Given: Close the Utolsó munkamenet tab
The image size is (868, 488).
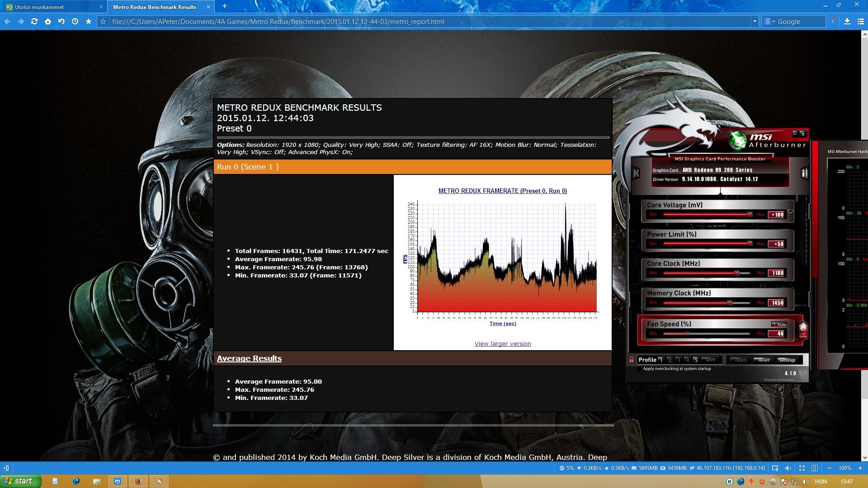Looking at the screenshot, I should [101, 7].
